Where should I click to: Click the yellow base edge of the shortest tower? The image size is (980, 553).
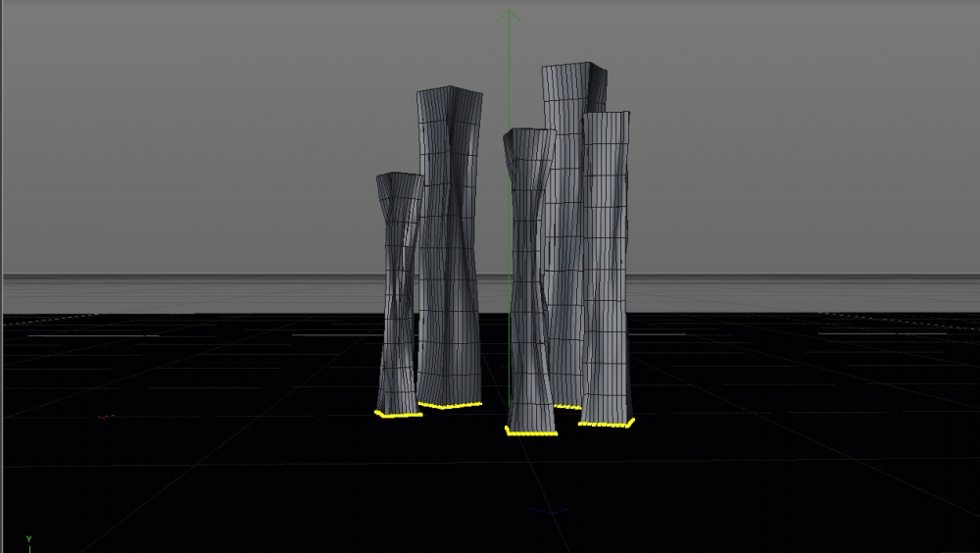click(398, 414)
